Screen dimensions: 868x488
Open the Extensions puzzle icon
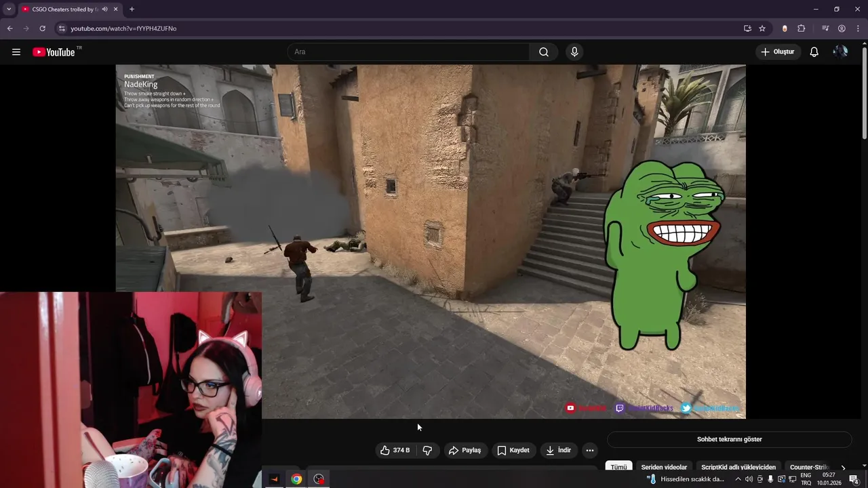point(802,28)
